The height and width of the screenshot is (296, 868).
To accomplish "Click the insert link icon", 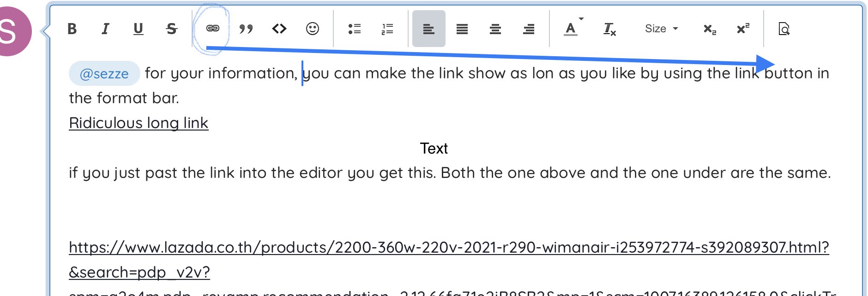I will 212,29.
